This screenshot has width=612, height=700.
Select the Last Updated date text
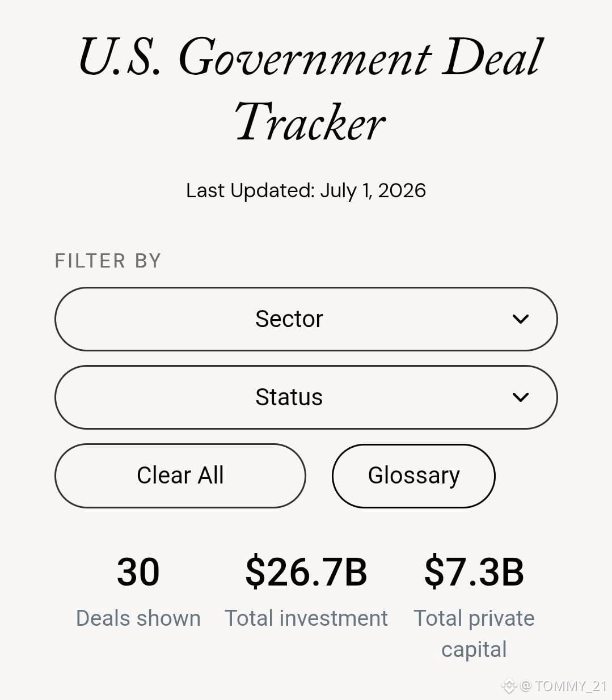(306, 190)
